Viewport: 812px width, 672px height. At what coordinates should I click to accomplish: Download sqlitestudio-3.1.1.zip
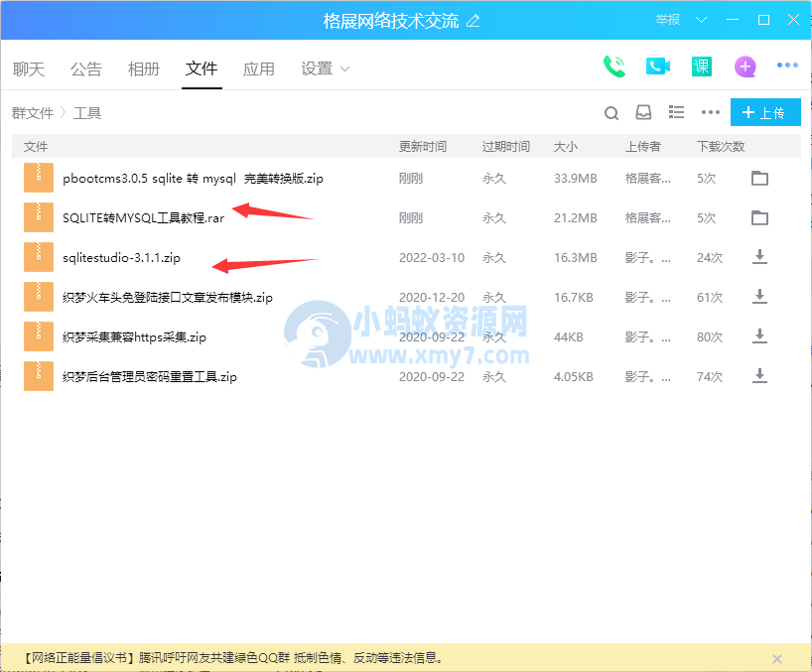(x=759, y=257)
